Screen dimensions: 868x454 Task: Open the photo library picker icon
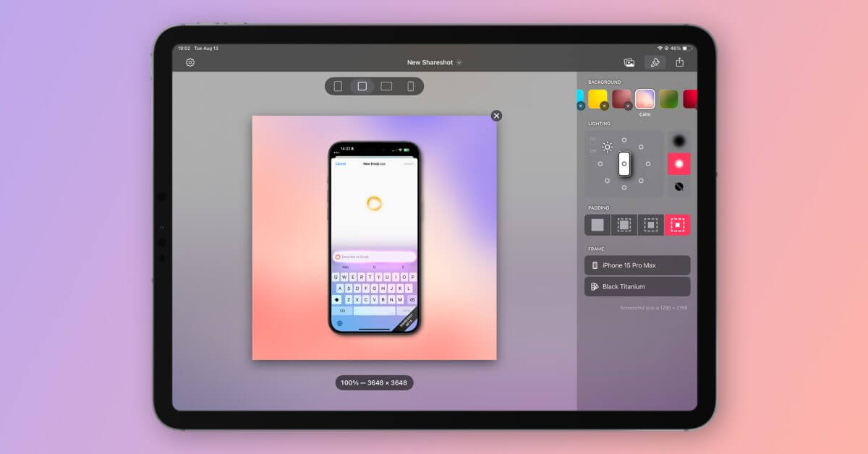[x=629, y=62]
